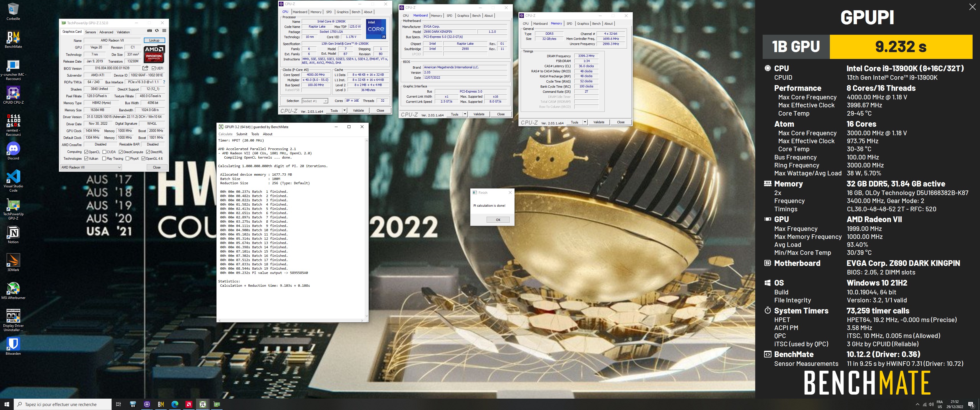Switch to the Validation tab in GPU-Z
The width and height of the screenshot is (980, 410).
click(123, 32)
